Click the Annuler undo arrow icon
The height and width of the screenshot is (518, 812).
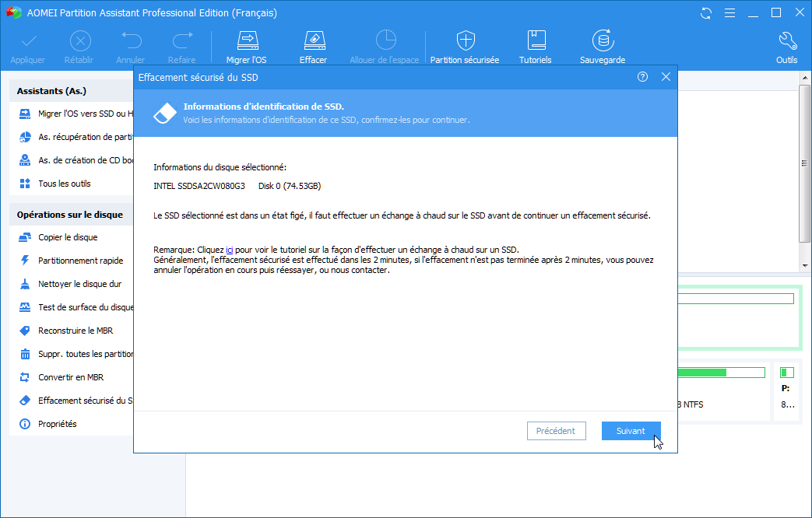[131, 40]
